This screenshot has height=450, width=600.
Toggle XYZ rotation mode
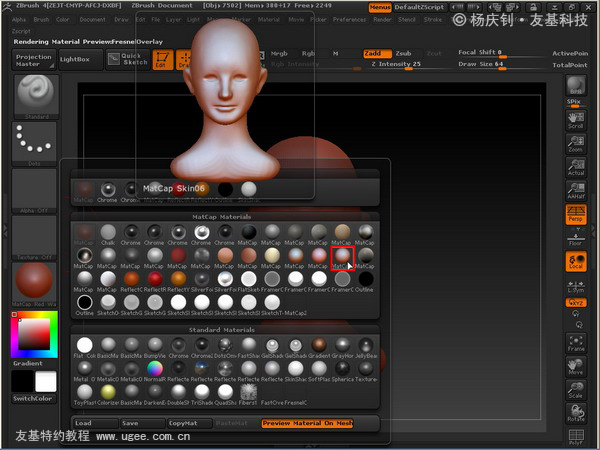pyautogui.click(x=576, y=302)
